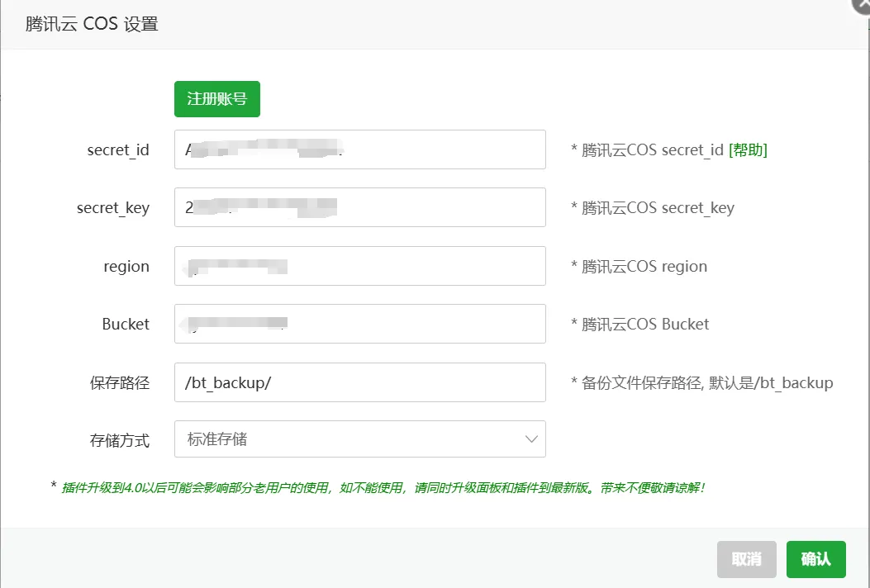Focus the secret_key input field
870x588 pixels.
pos(360,207)
